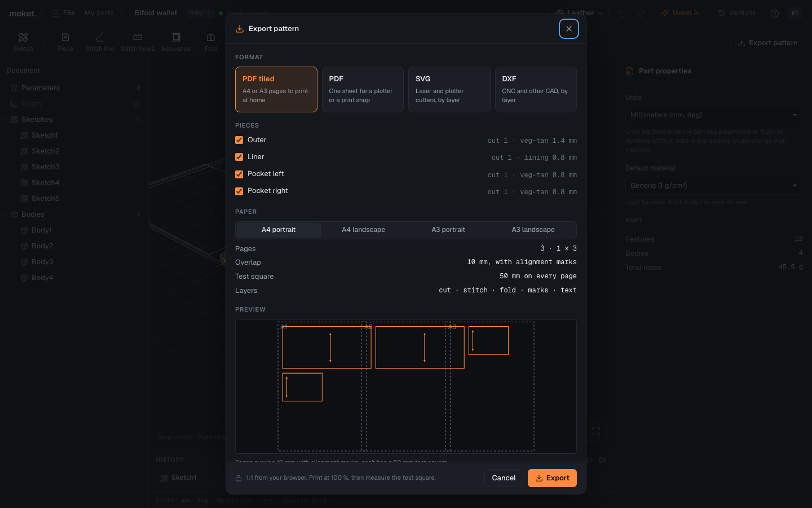
Task: Click the undo arrow in the top bar
Action: pyautogui.click(x=621, y=13)
